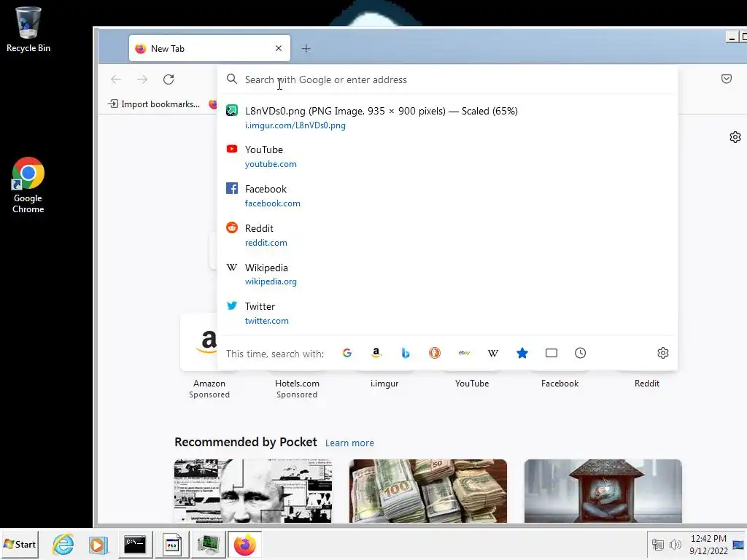Choose the Wikipedia suggestion in dropdown
This screenshot has height=560, width=747.
coord(448,274)
